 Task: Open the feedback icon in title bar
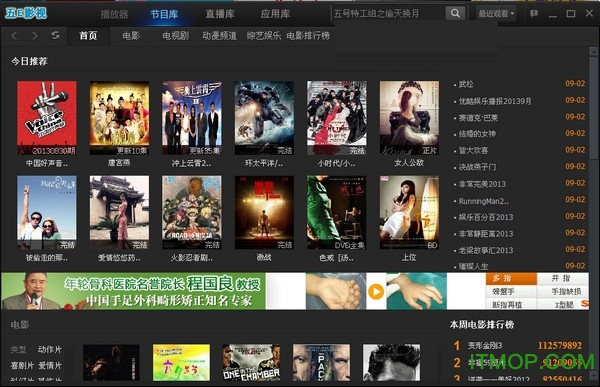click(x=534, y=14)
